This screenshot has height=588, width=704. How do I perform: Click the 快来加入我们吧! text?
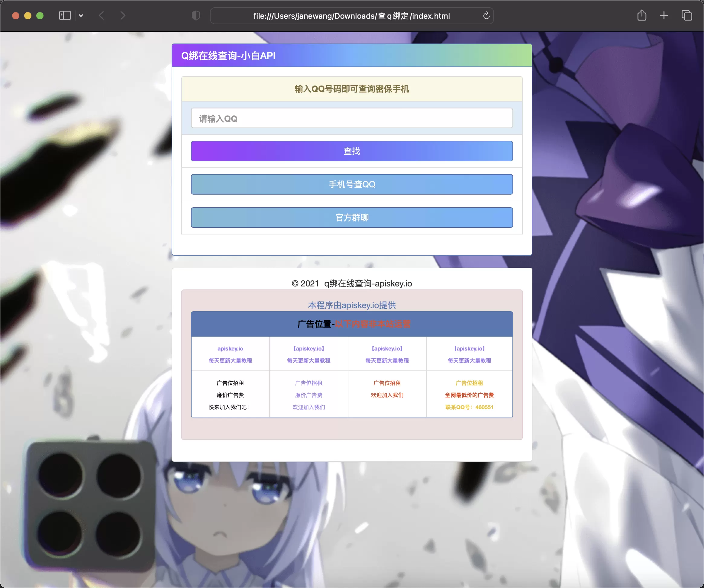[x=229, y=407]
